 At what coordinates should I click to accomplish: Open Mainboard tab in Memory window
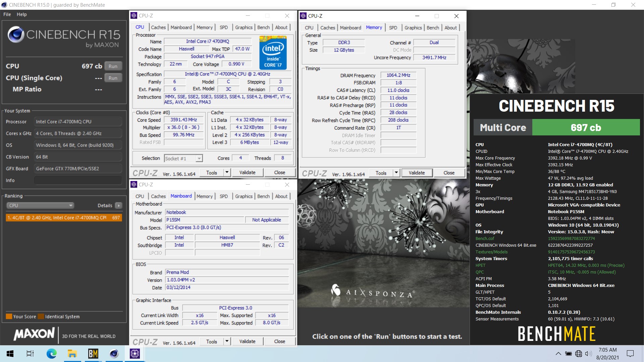pyautogui.click(x=351, y=28)
